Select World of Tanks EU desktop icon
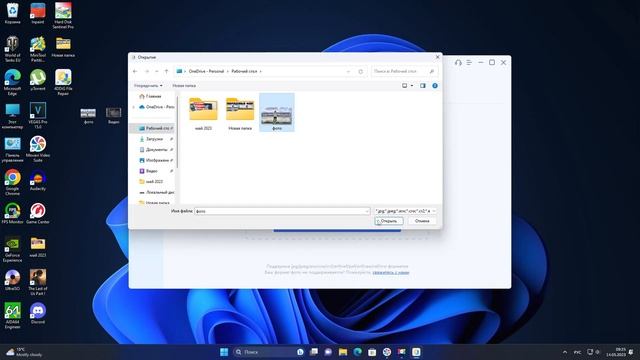 pos(13,49)
